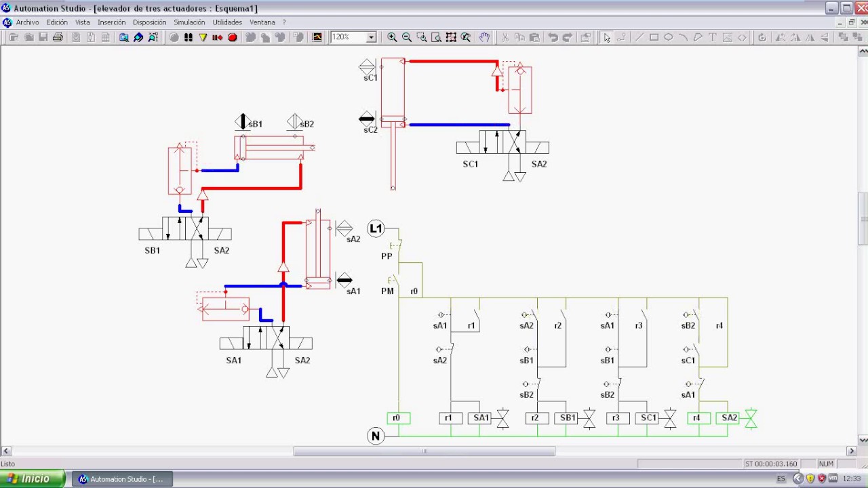Switch to Automation Studio taskbar button
The height and width of the screenshot is (488, 868).
point(122,479)
